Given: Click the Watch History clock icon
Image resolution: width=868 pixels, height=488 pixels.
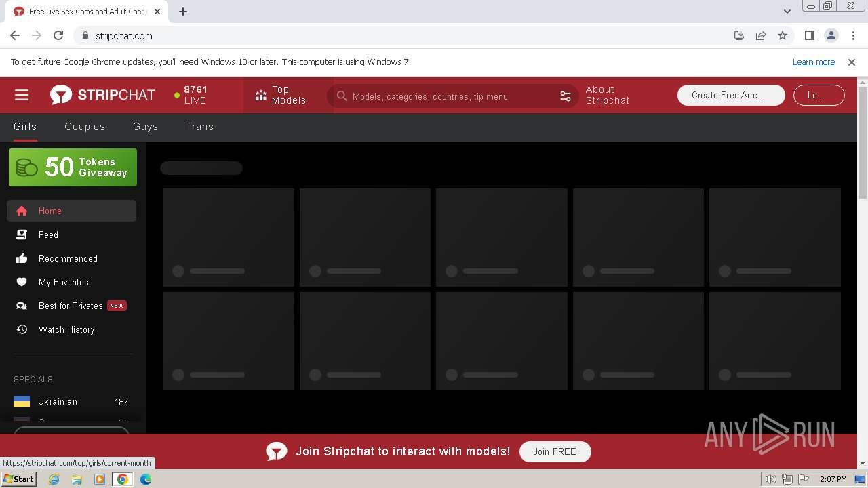Looking at the screenshot, I should pos(22,329).
